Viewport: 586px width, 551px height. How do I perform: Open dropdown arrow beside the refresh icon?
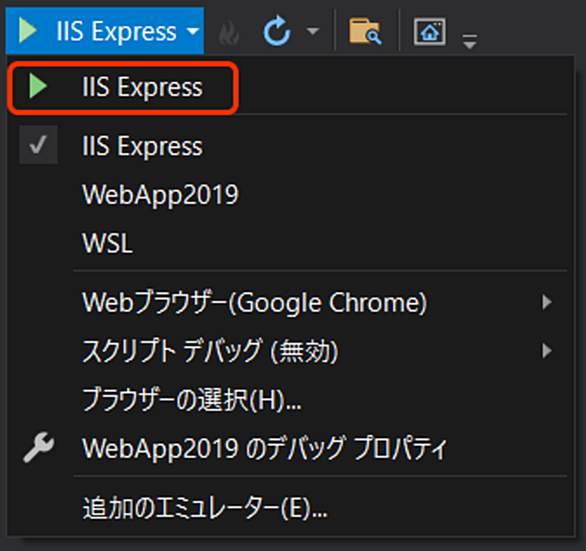click(x=313, y=31)
